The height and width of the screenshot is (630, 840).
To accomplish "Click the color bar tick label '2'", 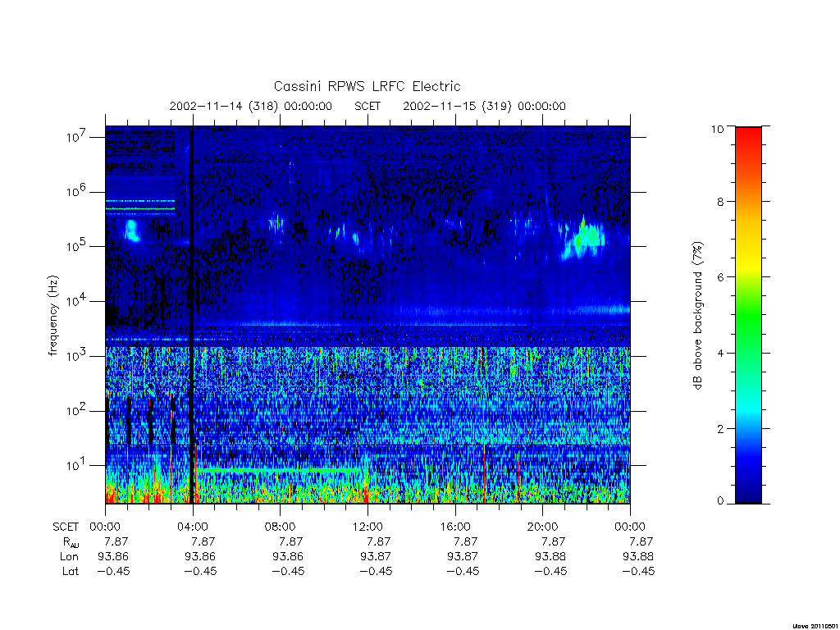I will (720, 429).
